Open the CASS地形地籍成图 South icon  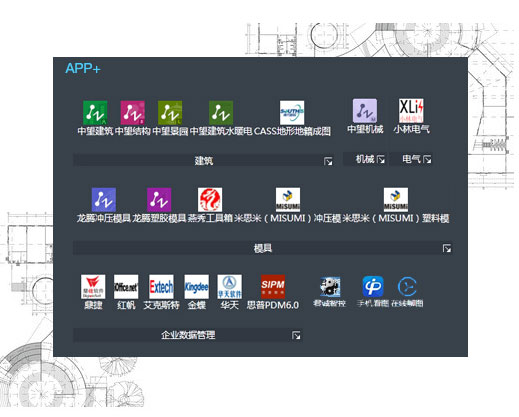click(x=292, y=112)
